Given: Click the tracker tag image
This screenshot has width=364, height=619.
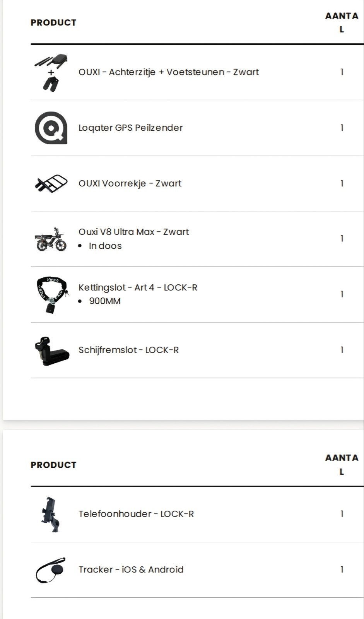Looking at the screenshot, I should 51,570.
